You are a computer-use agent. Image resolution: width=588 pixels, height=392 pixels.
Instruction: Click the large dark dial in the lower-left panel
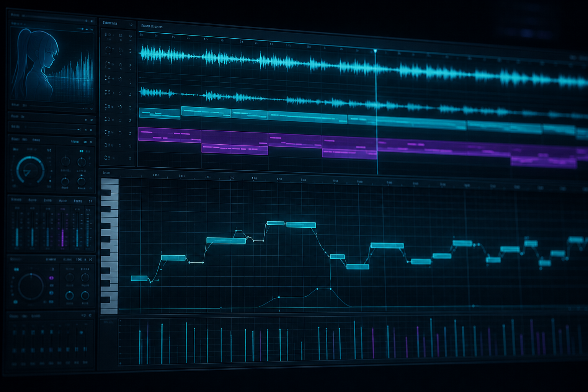(31, 286)
